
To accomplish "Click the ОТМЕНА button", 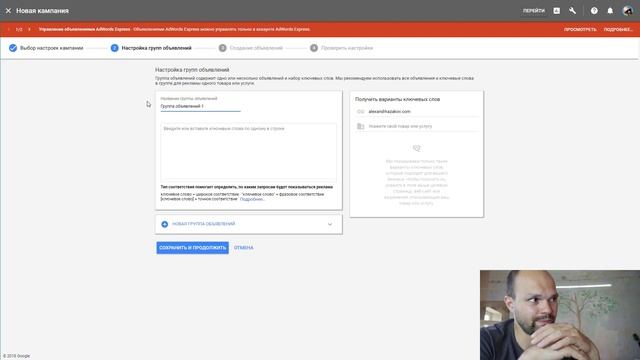I will tap(244, 248).
